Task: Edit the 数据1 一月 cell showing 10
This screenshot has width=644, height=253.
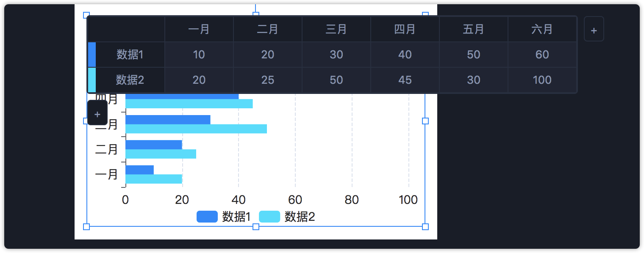Action: (199, 55)
